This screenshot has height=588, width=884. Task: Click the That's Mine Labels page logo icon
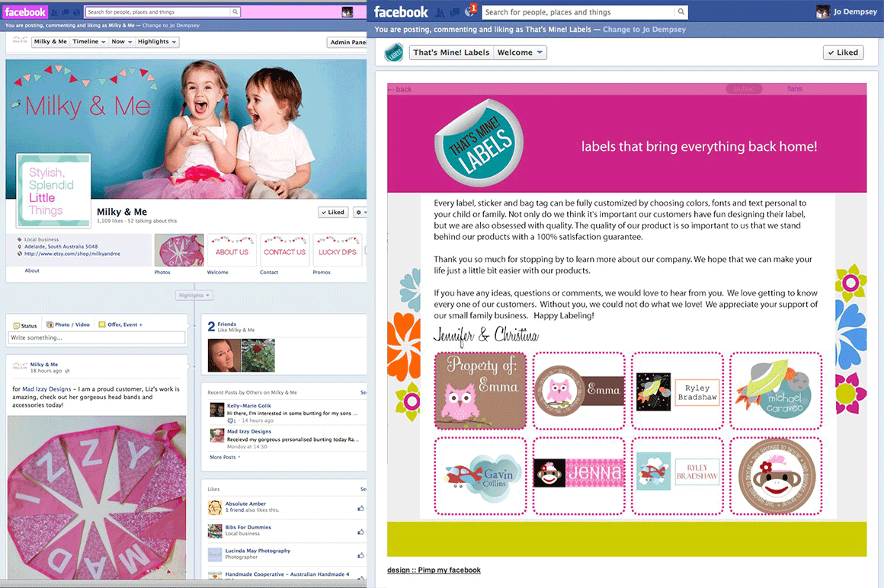pos(393,53)
